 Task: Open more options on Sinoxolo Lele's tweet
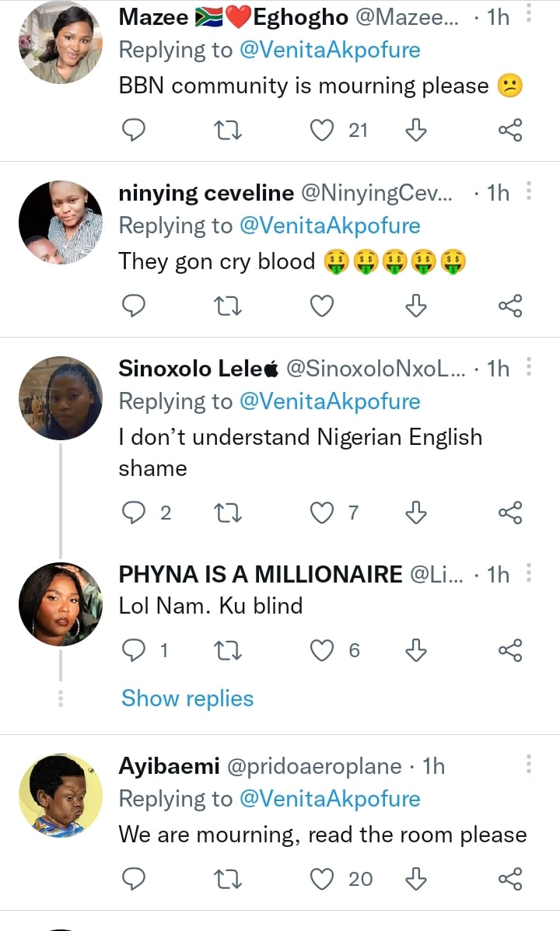point(529,367)
